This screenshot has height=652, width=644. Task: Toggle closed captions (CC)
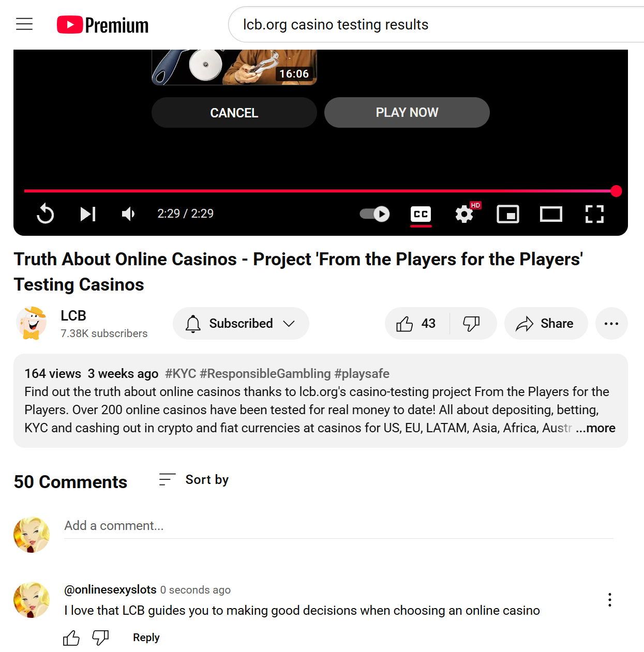(x=421, y=214)
